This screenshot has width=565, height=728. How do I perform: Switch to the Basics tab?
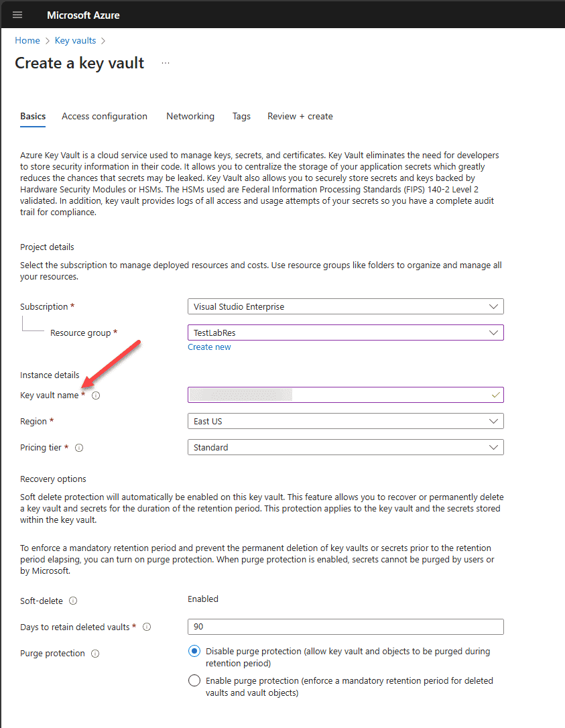point(33,116)
